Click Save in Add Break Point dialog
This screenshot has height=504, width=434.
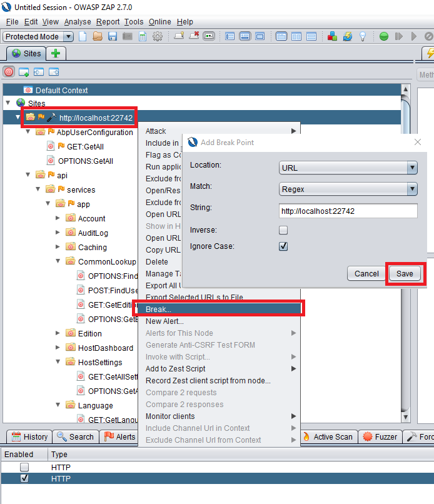(405, 273)
